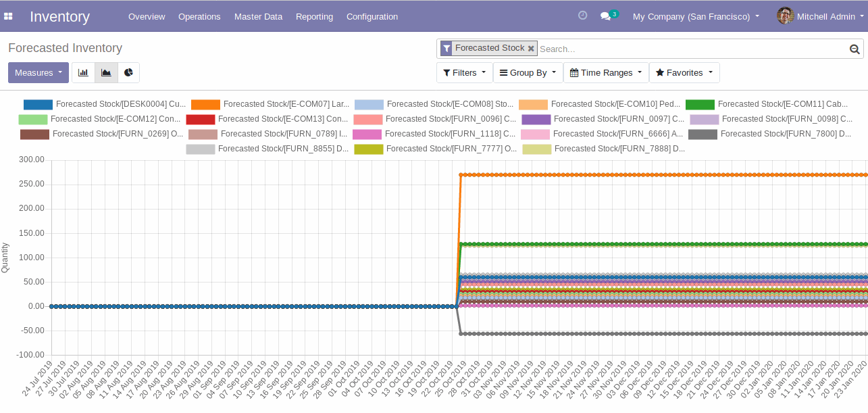Open the Measures dropdown
The height and width of the screenshot is (413, 868).
pos(39,73)
